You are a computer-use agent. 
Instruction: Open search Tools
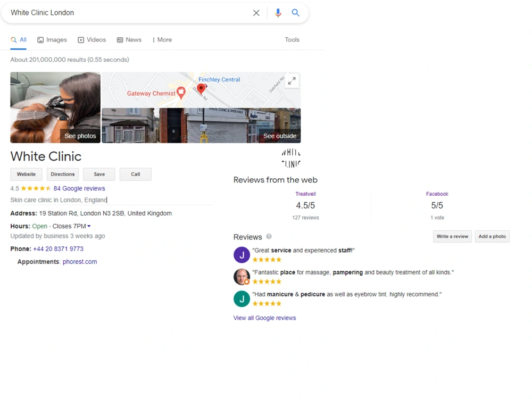tap(292, 40)
